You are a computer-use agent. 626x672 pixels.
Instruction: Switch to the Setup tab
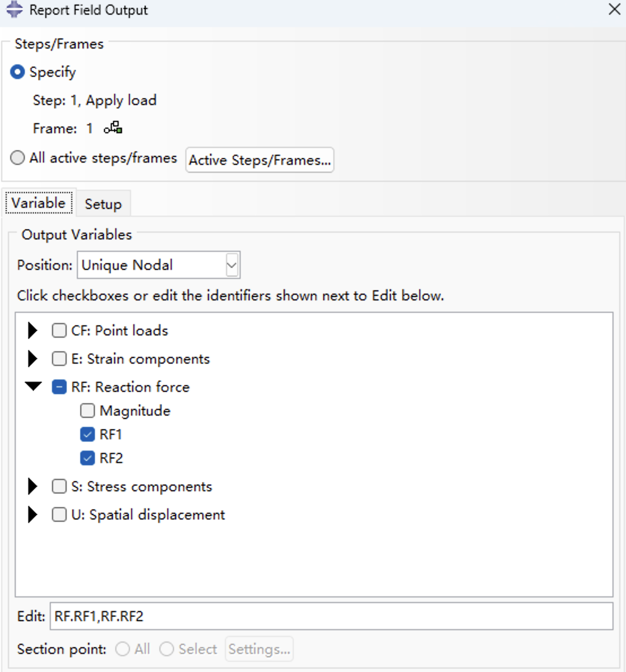pos(103,204)
